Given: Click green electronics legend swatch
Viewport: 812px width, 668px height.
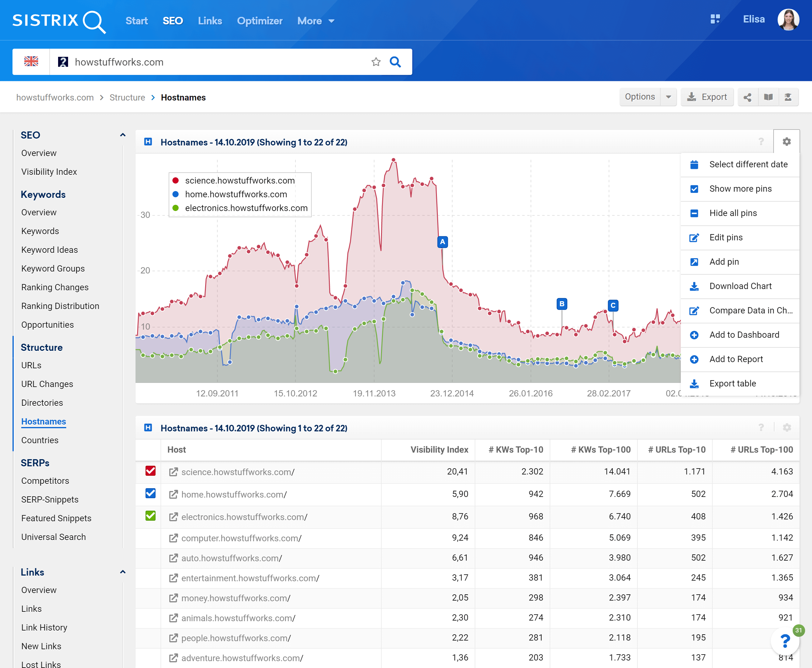Looking at the screenshot, I should coord(176,208).
